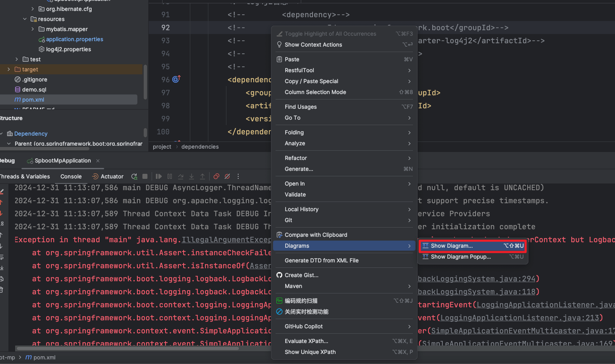Expand the mybatis.mapper package

point(33,29)
